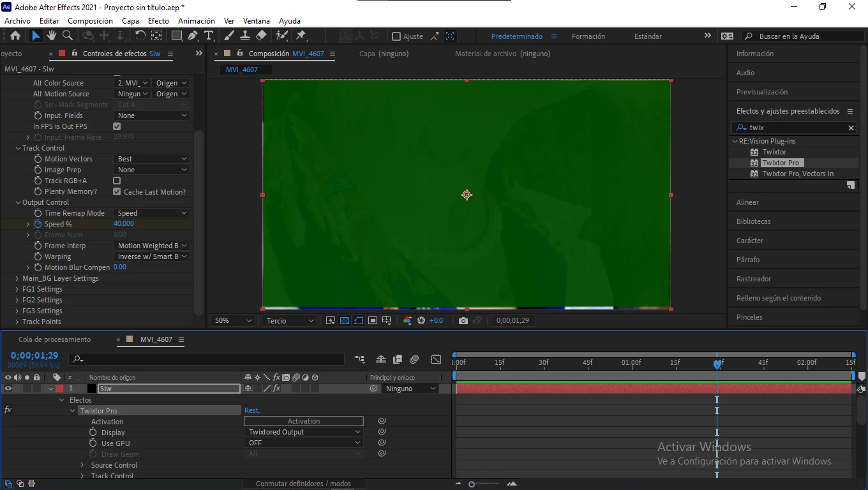Toggle In FPS is Out FPS checkbox
The width and height of the screenshot is (868, 490).
point(117,126)
